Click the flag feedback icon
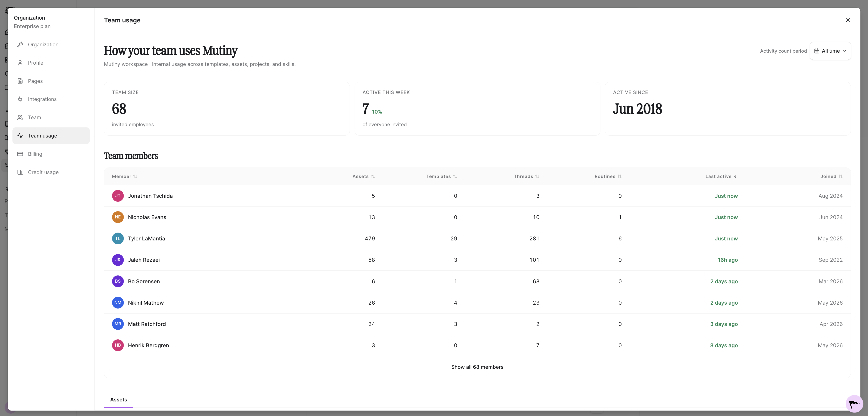This screenshot has height=416, width=868. [x=854, y=404]
